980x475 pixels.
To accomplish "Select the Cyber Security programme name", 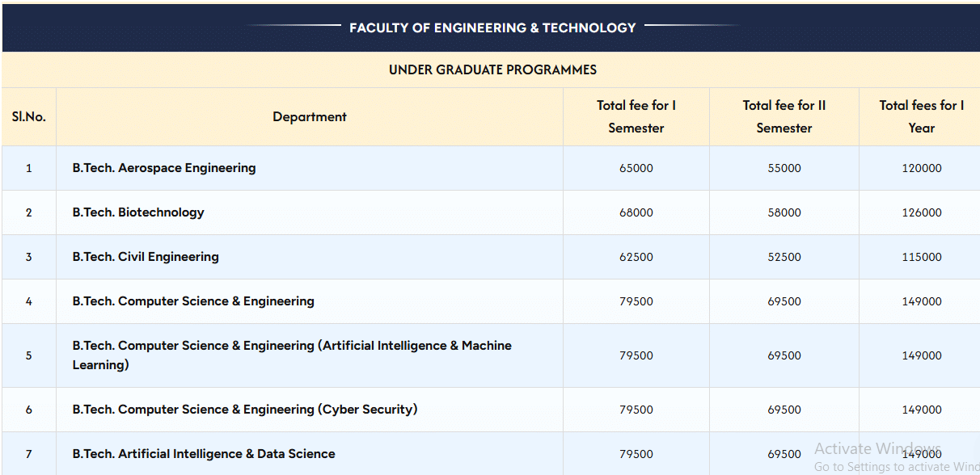I will tap(245, 410).
